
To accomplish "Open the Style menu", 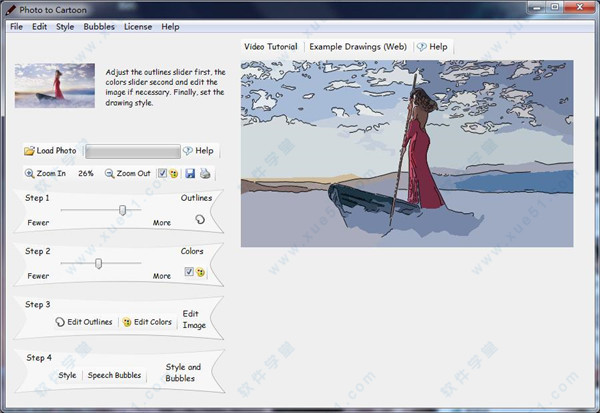I will tap(65, 27).
